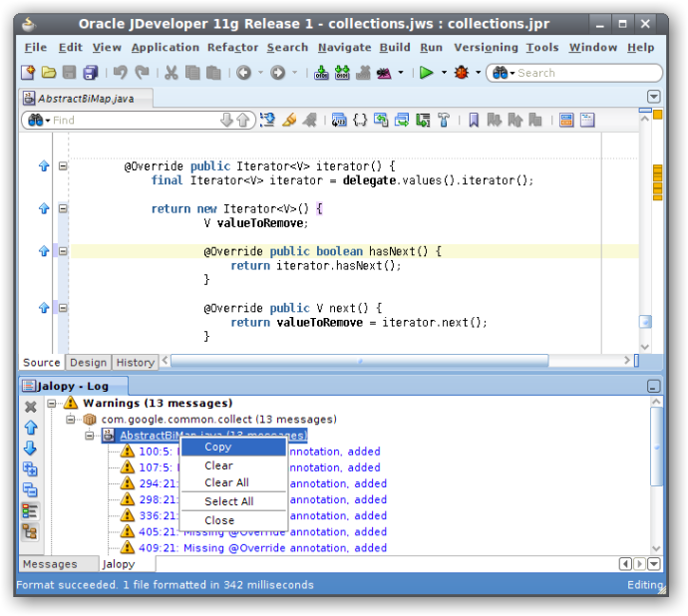Screen dimensions: 688x616
Task: Click the hammer tool icon in editor toolbar
Action: [x=444, y=120]
